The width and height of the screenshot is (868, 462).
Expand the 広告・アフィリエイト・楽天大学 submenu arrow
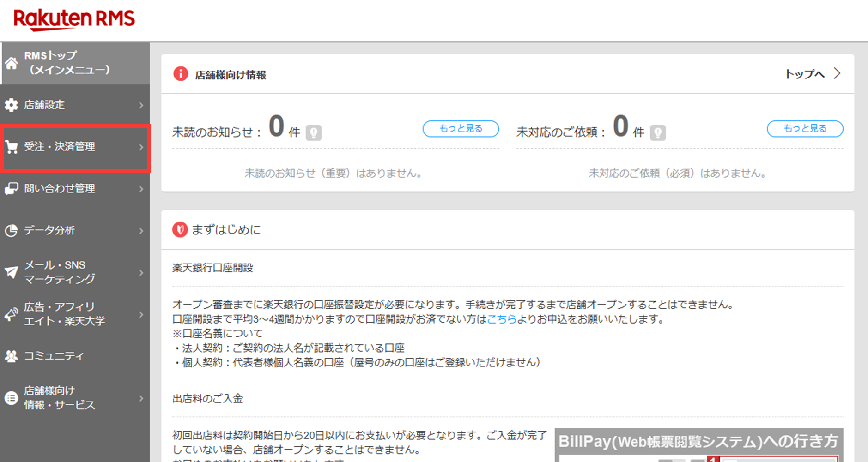tap(141, 314)
